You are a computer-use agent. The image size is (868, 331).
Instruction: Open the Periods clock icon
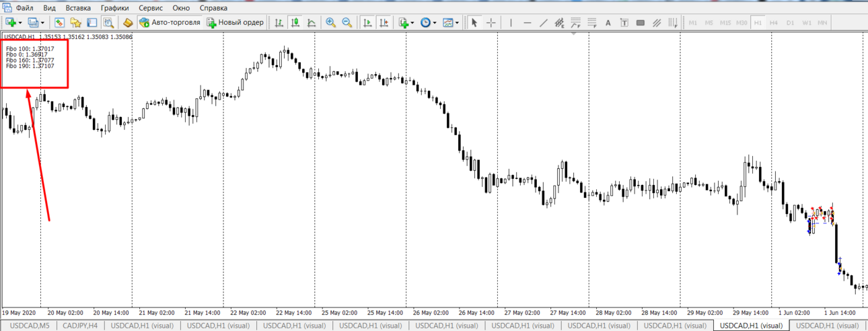pos(425,22)
